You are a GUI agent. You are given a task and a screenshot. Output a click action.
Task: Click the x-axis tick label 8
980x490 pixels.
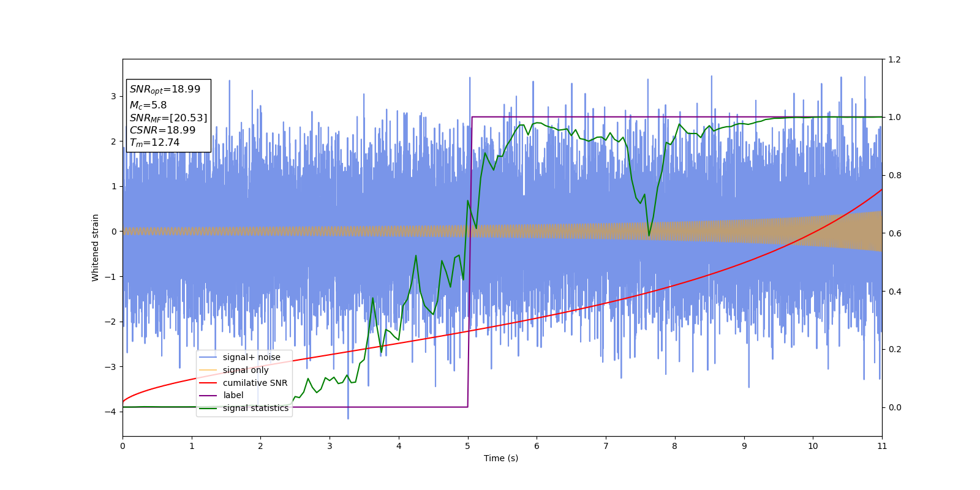click(675, 446)
